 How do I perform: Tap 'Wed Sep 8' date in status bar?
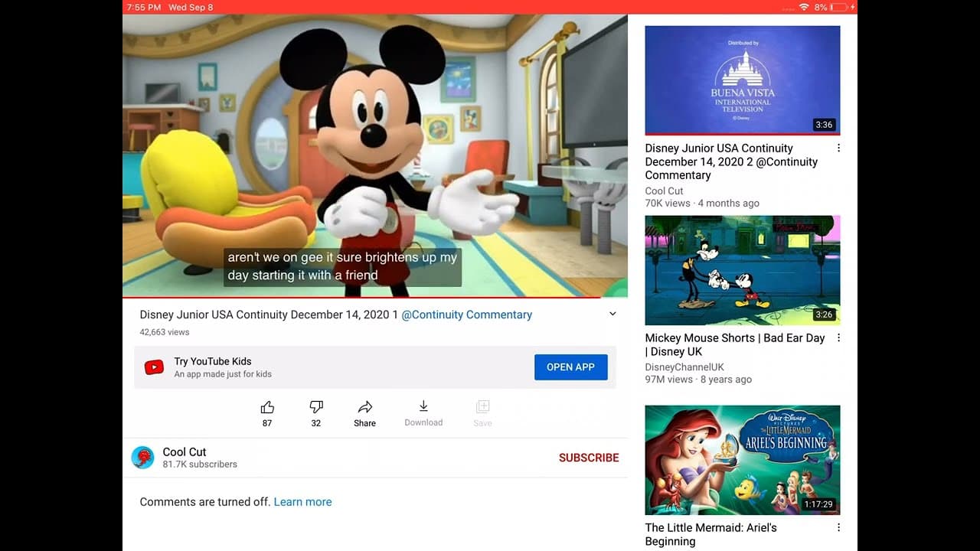point(191,7)
